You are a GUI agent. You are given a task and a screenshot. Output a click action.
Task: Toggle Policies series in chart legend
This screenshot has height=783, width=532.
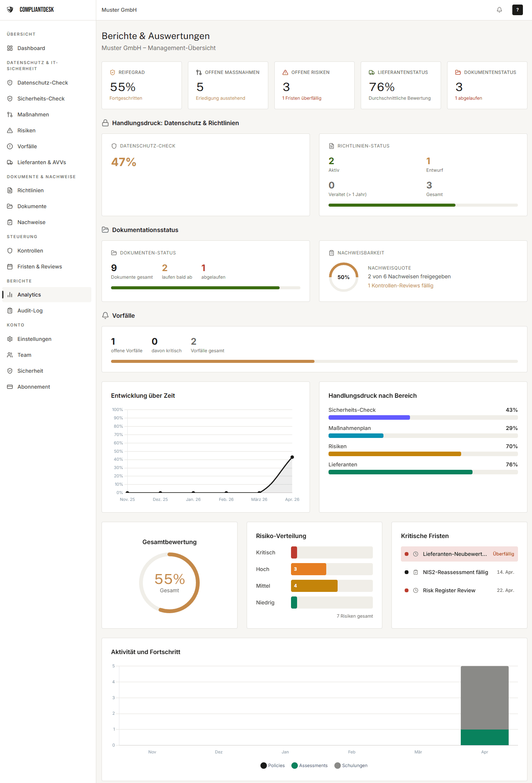tap(272, 766)
